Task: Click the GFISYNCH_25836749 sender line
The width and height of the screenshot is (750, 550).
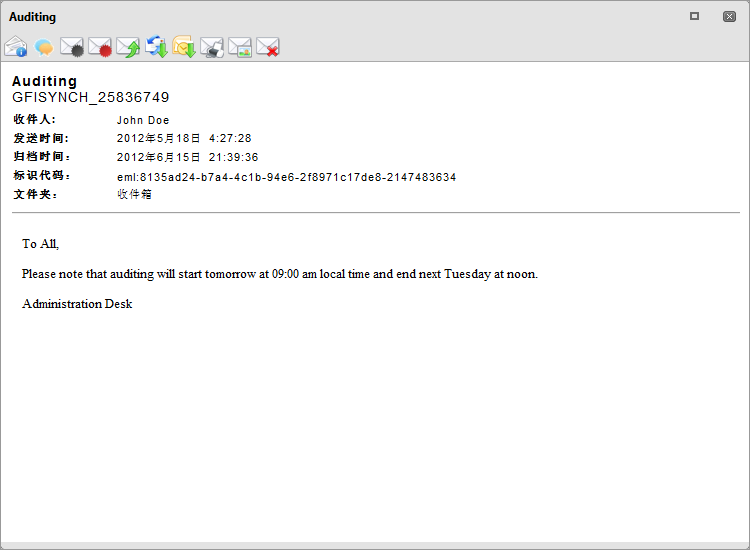Action: point(90,97)
